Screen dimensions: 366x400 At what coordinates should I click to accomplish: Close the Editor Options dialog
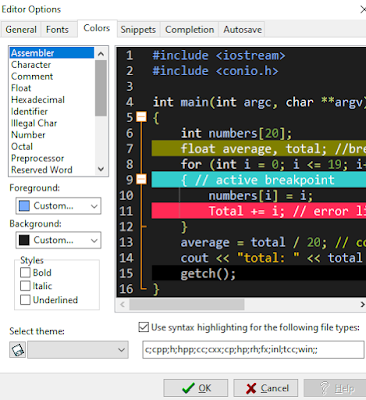pyautogui.click(x=363, y=9)
